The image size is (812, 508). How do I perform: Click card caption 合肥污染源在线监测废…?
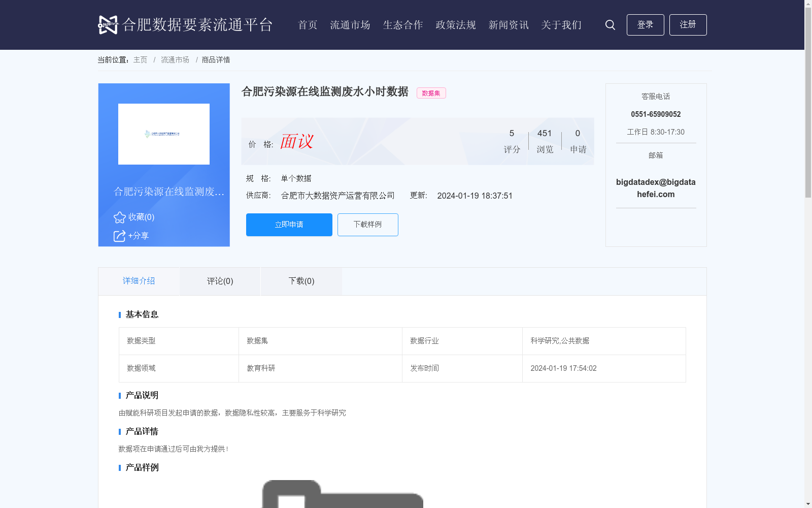click(169, 192)
